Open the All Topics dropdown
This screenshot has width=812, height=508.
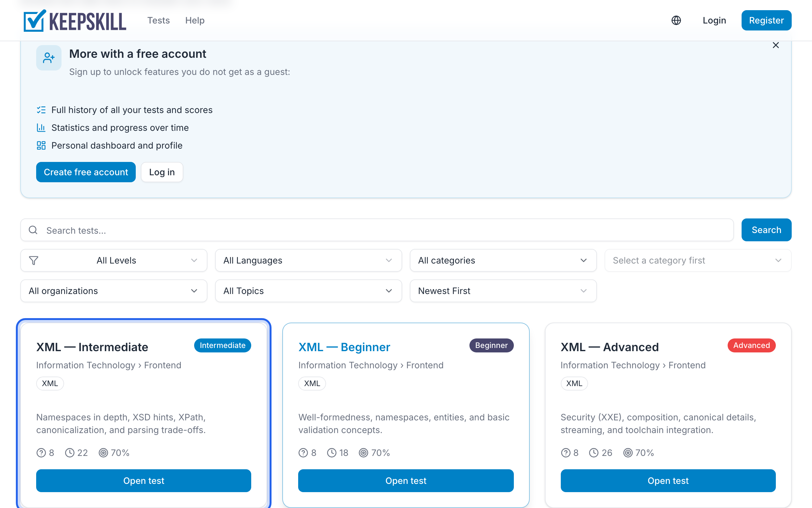308,291
